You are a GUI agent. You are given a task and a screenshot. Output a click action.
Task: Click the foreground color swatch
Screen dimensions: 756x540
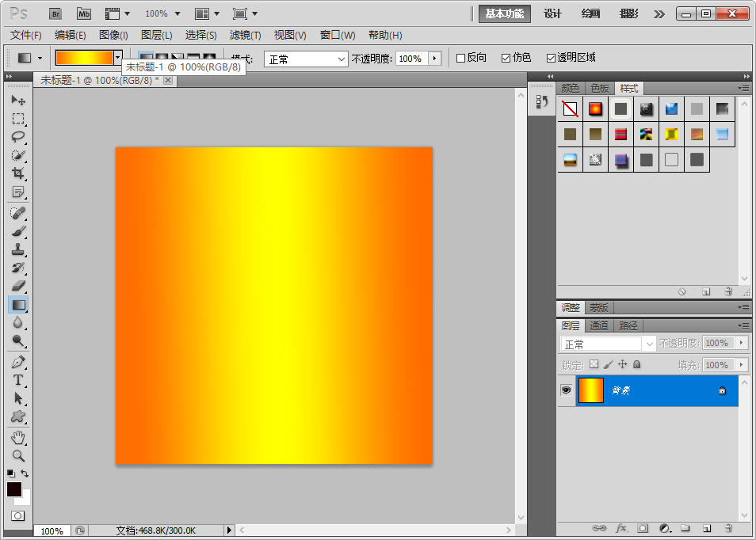click(14, 489)
